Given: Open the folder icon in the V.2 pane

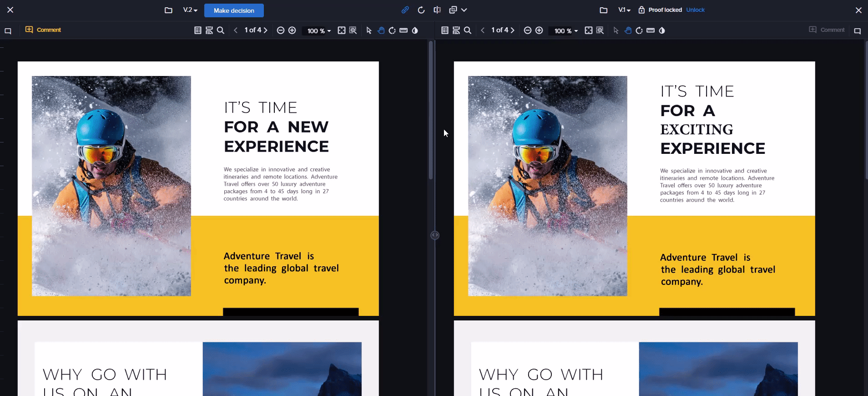Looking at the screenshot, I should 168,10.
